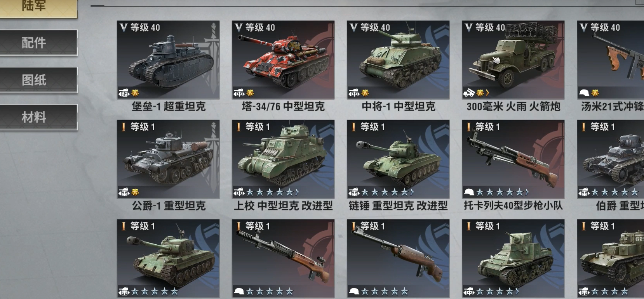Open the 配件 tab in sidebar
644x299 pixels.
pyautogui.click(x=34, y=42)
